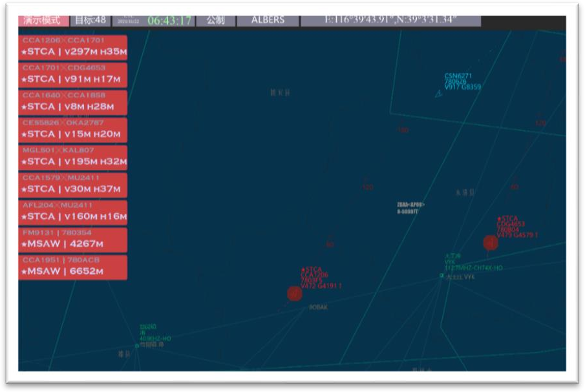
Task: Select the CCA1206×CCA1701 STCA alert
Action: pyautogui.click(x=73, y=48)
